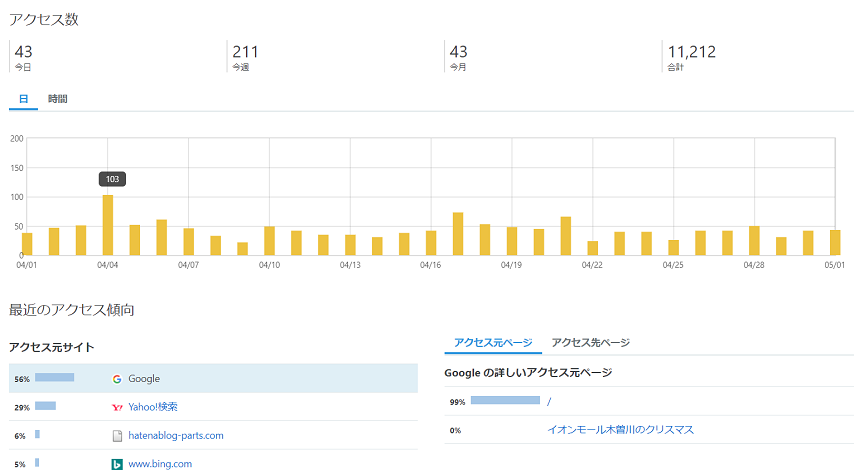Screen dimensions: 854x470
Task: Click the 0% value for イオンモール row
Action: (x=455, y=430)
